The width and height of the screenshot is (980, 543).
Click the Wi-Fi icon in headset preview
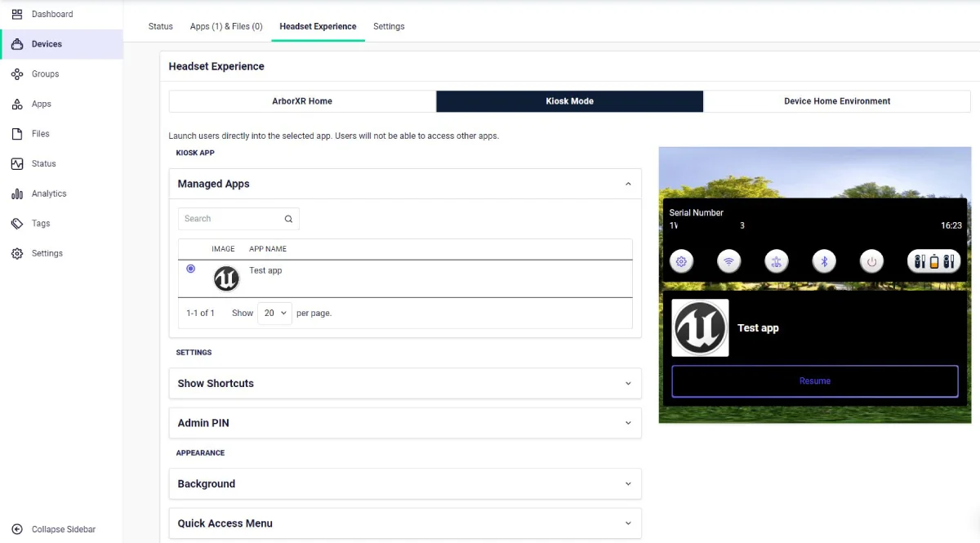[x=729, y=261]
